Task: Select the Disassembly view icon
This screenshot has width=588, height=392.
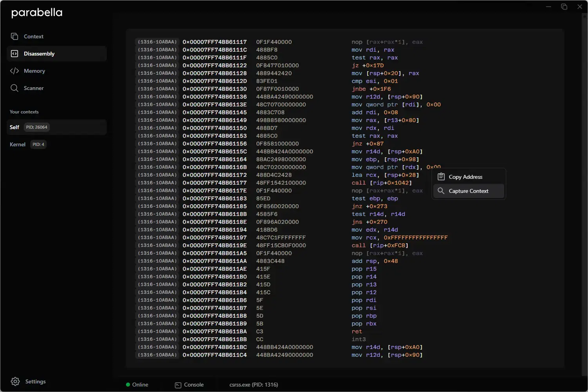Action: point(14,54)
